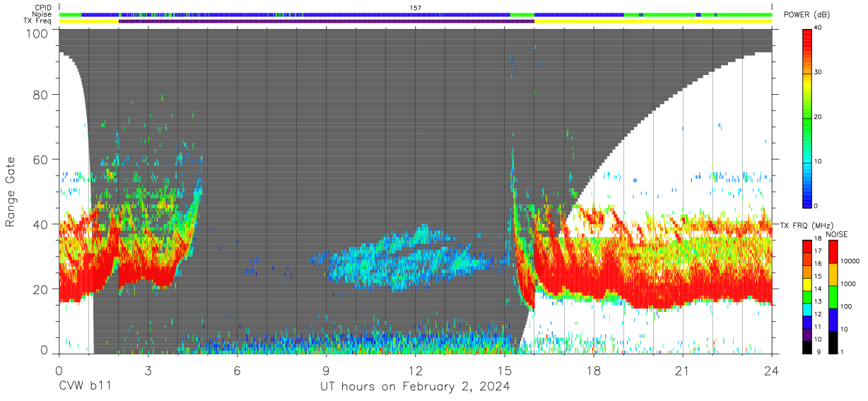
Task: Click the NOISE legend title
Action: click(836, 233)
